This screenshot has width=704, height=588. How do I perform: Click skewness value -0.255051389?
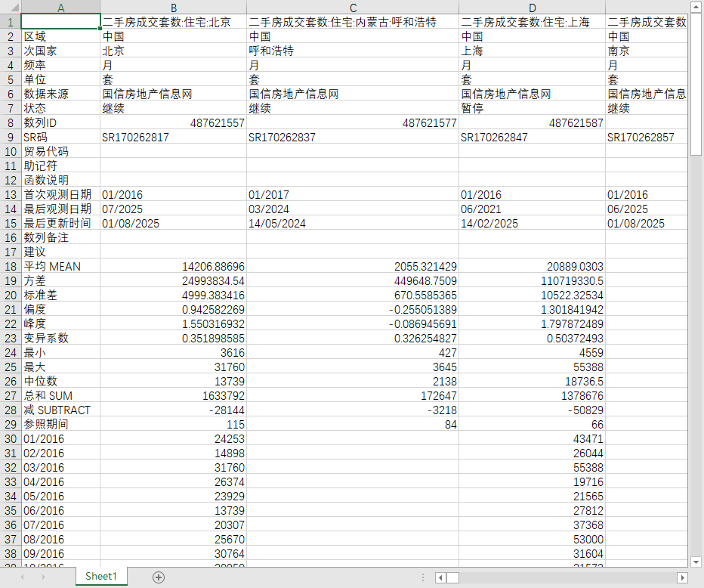pos(353,310)
